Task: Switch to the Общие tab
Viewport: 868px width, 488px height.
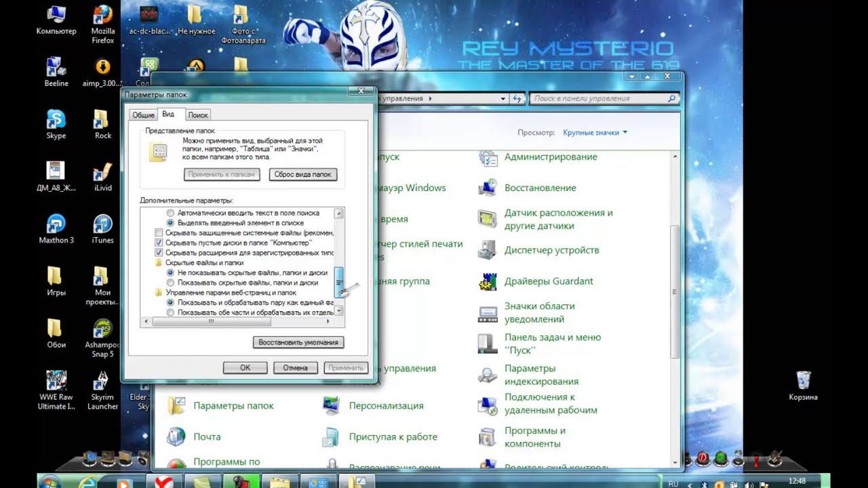Action: pyautogui.click(x=143, y=115)
